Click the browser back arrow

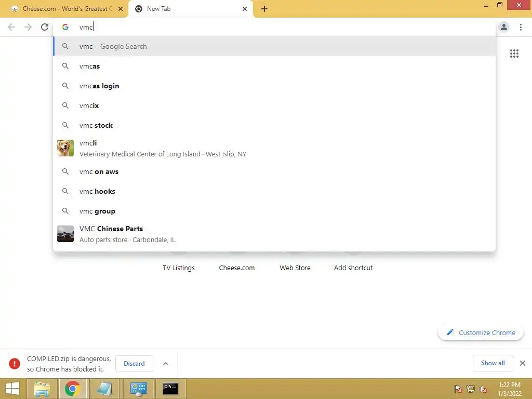(x=11, y=27)
